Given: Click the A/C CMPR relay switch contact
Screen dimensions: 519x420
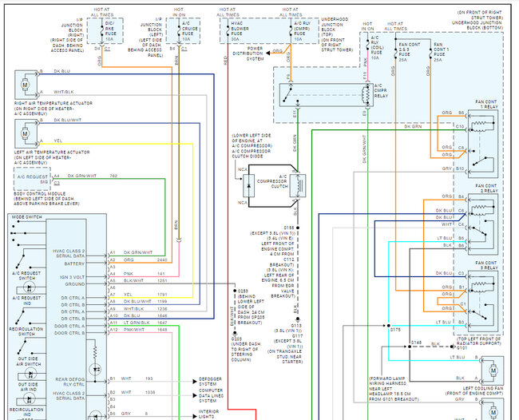Looking at the screenshot, I should [287, 95].
